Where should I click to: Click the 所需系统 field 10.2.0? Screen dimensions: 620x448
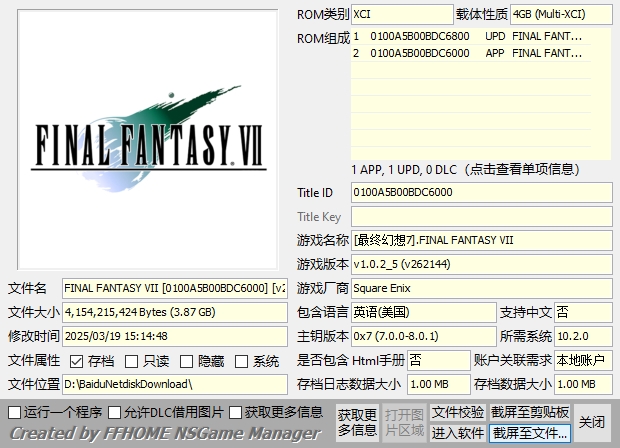(x=583, y=336)
